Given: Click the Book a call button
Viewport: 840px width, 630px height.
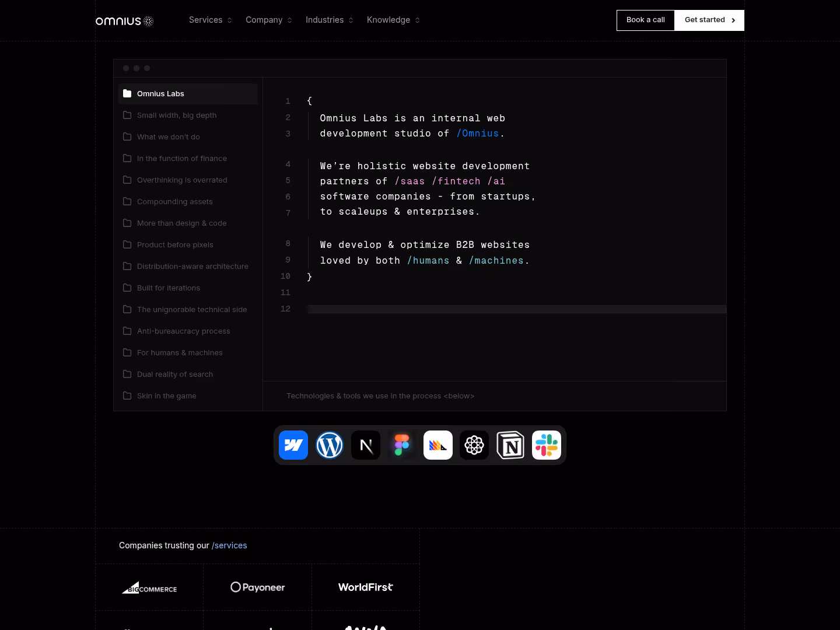Looking at the screenshot, I should tap(645, 20).
